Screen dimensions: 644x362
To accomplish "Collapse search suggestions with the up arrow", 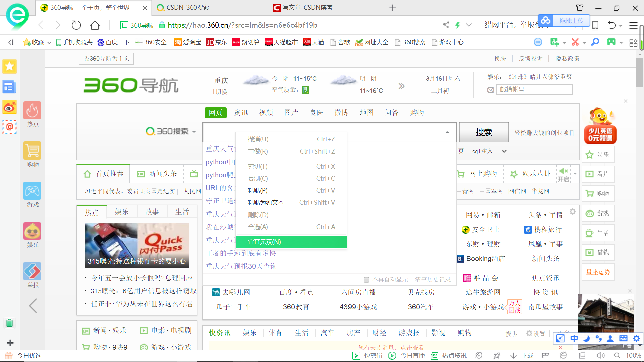I will point(447,132).
